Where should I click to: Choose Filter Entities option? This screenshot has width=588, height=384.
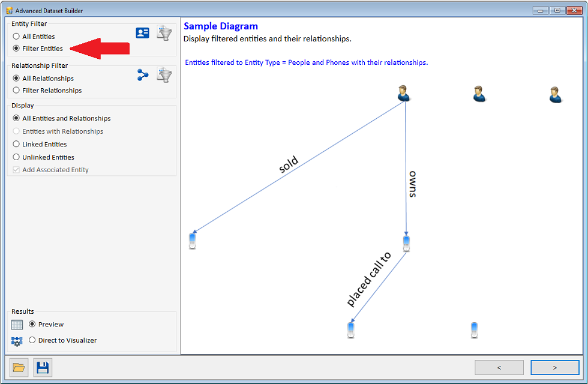pyautogui.click(x=16, y=49)
